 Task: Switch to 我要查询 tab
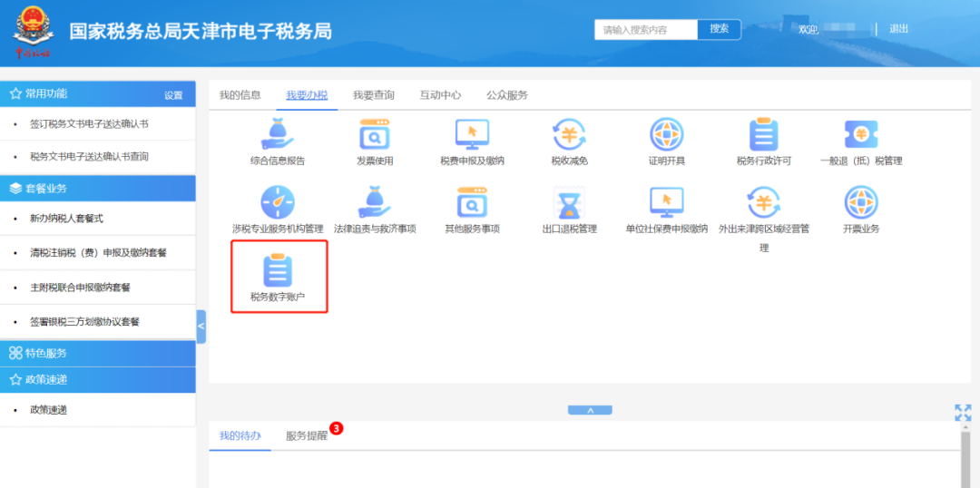point(374,95)
